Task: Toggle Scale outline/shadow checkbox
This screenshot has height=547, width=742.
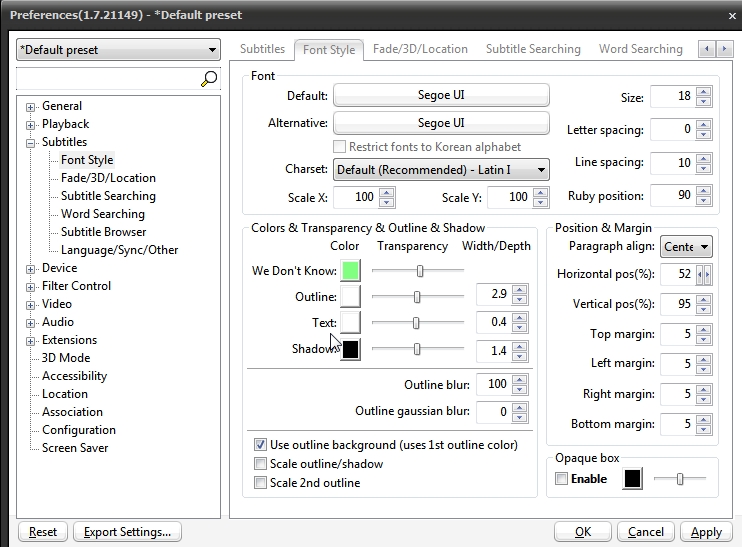Action: 261,464
